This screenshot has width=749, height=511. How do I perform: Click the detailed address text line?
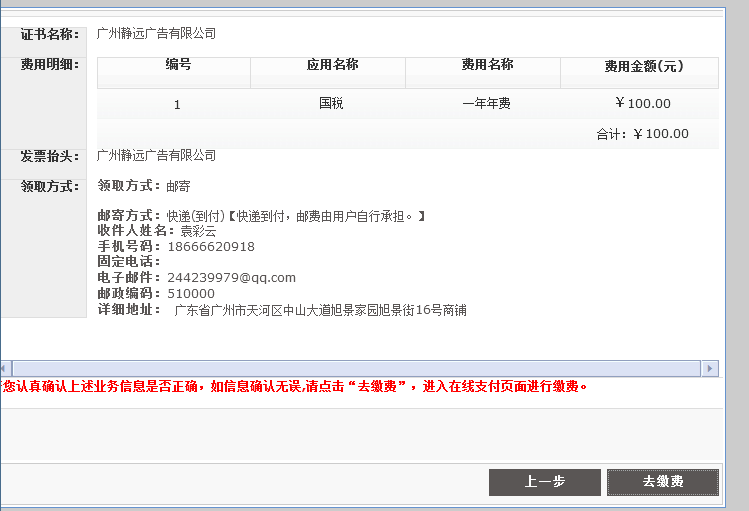tap(321, 310)
